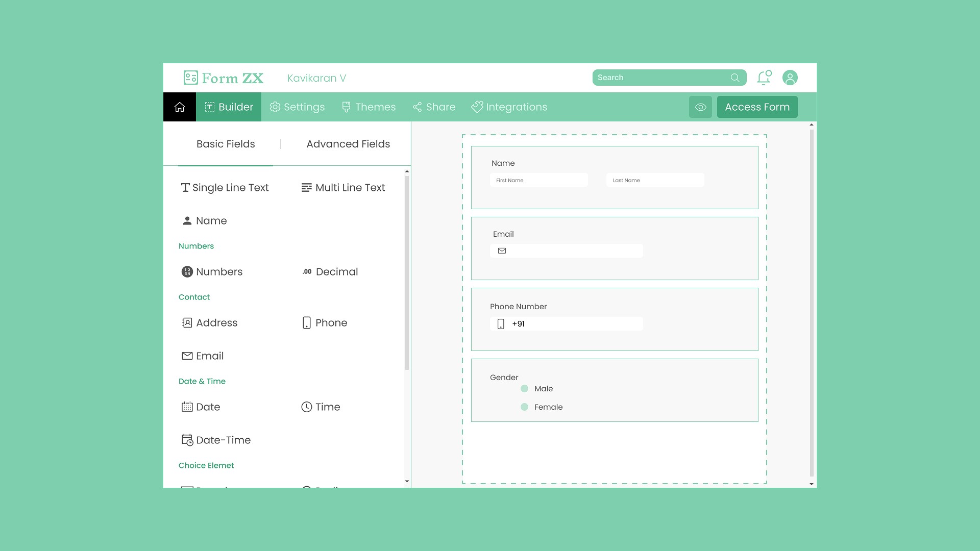
Task: Toggle form preview with eye icon
Action: tap(700, 107)
